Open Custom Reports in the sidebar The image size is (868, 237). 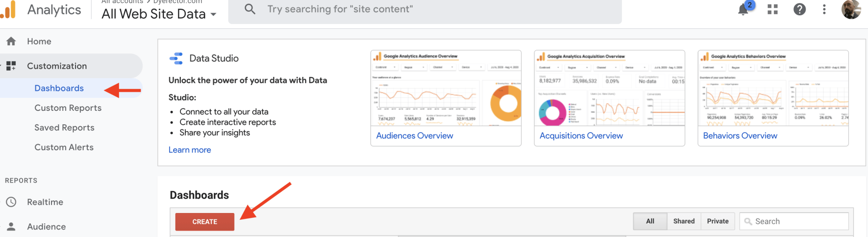[x=68, y=108]
